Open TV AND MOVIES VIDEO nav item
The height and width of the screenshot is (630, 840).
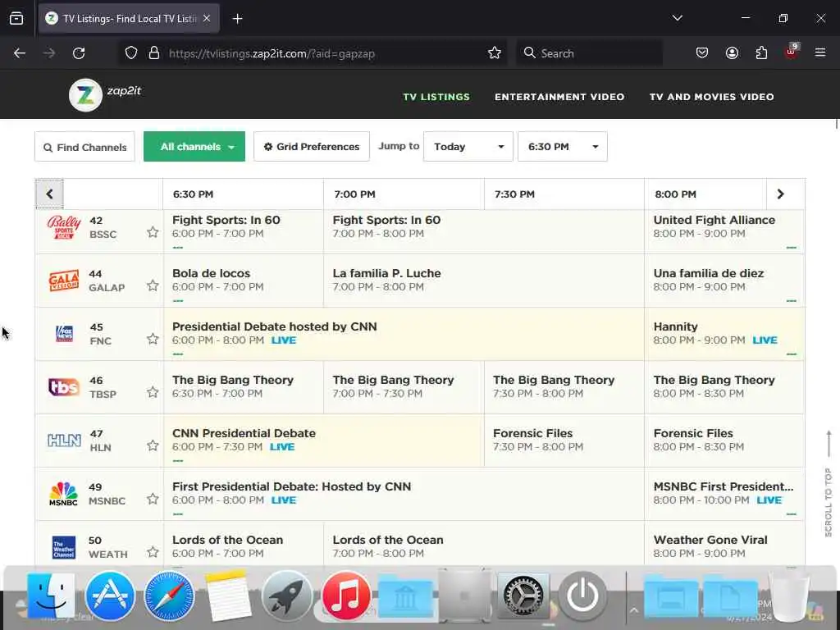click(x=711, y=97)
